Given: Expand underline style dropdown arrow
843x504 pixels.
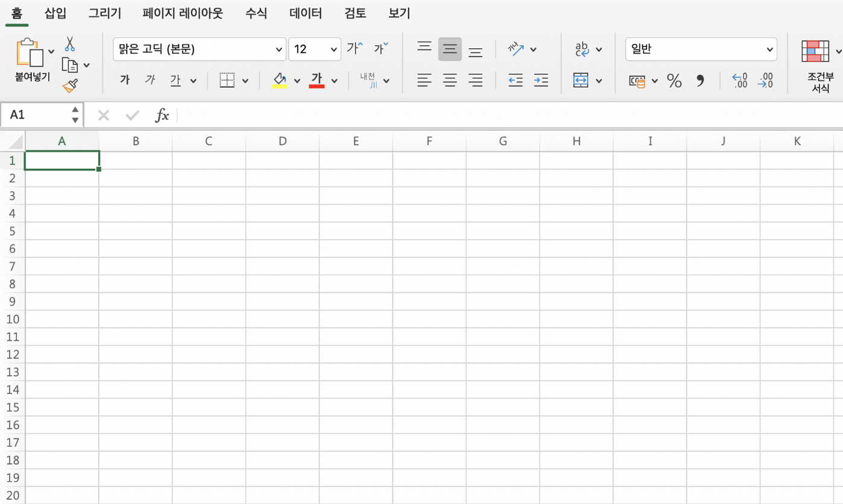Looking at the screenshot, I should tap(193, 81).
